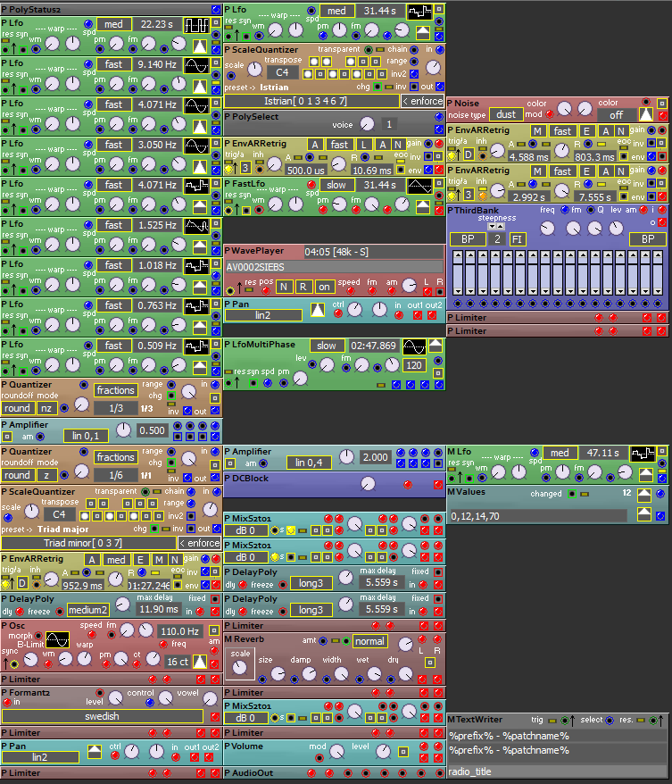Click the square-wave icon on M Lfo
Image resolution: width=672 pixels, height=784 pixels.
(643, 453)
